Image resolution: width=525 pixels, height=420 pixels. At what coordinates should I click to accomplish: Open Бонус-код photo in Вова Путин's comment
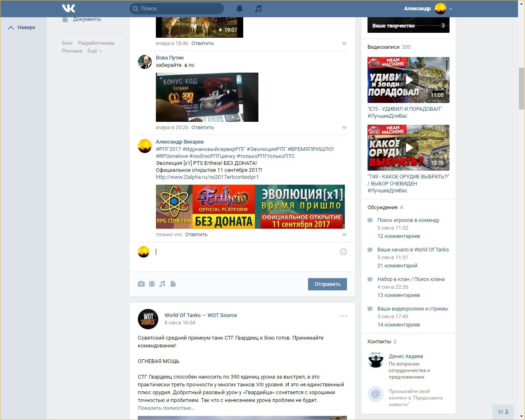click(207, 97)
